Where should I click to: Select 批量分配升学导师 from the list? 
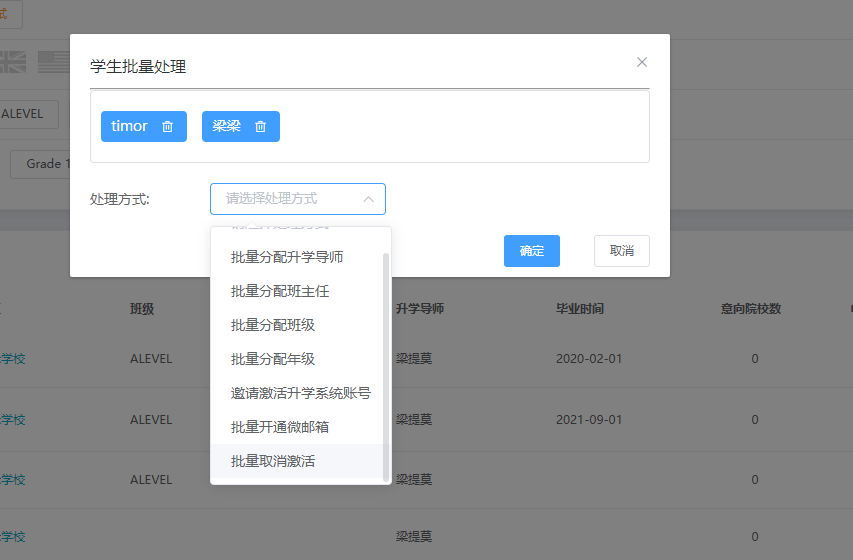pos(287,257)
